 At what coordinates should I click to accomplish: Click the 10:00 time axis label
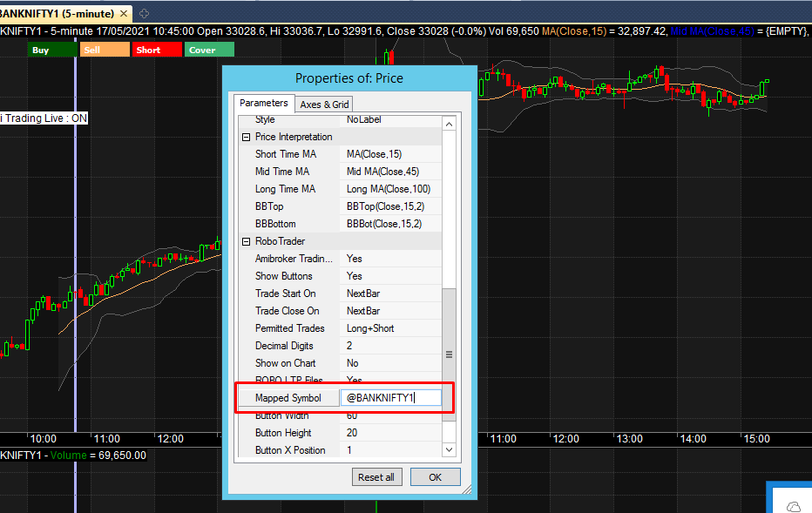coord(43,439)
